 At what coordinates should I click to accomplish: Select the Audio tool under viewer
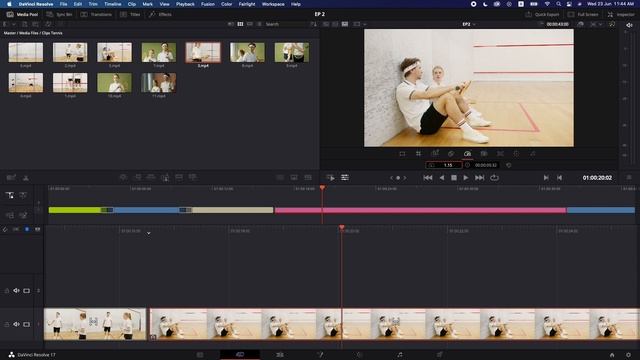(x=533, y=154)
